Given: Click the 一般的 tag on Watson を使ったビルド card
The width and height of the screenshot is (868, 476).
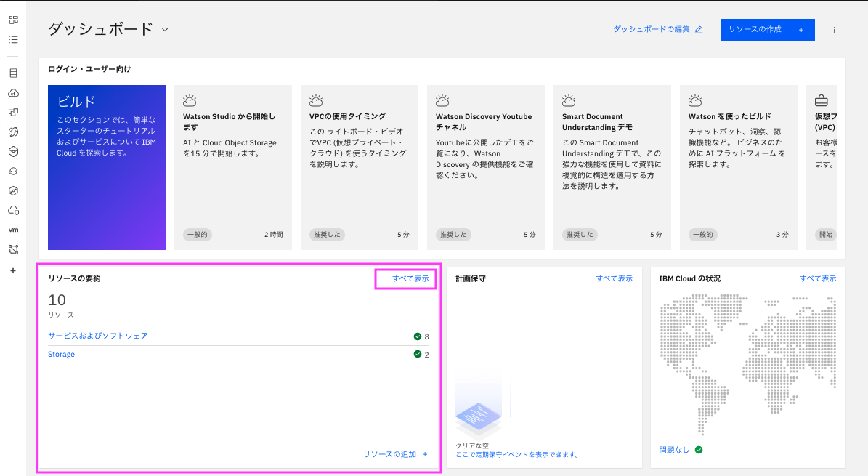Looking at the screenshot, I should click(703, 235).
